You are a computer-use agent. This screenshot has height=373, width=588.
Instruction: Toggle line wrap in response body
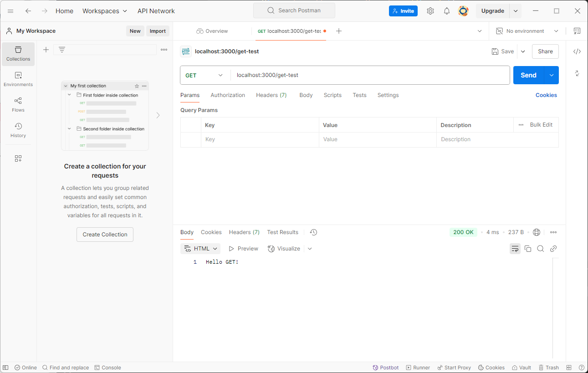[x=515, y=249]
